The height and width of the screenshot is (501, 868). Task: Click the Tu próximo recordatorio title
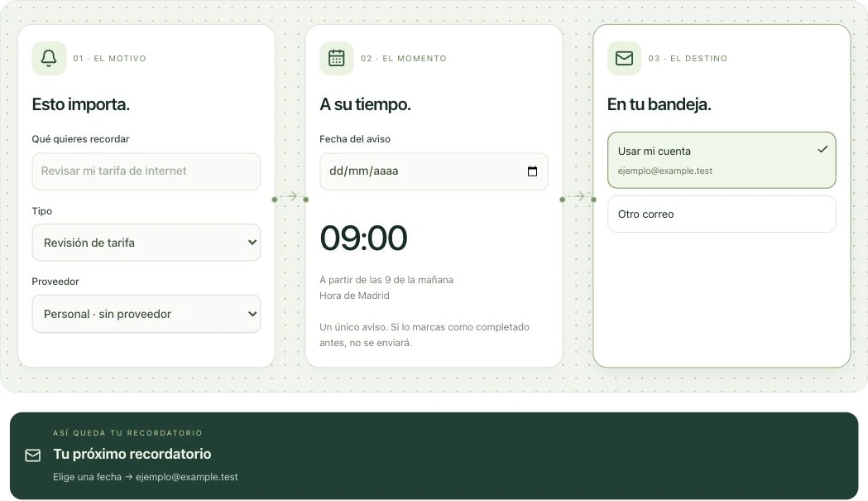point(132,454)
